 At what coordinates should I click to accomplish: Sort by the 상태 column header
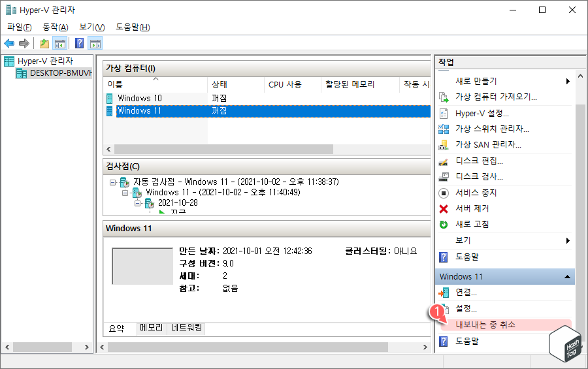pyautogui.click(x=236, y=85)
